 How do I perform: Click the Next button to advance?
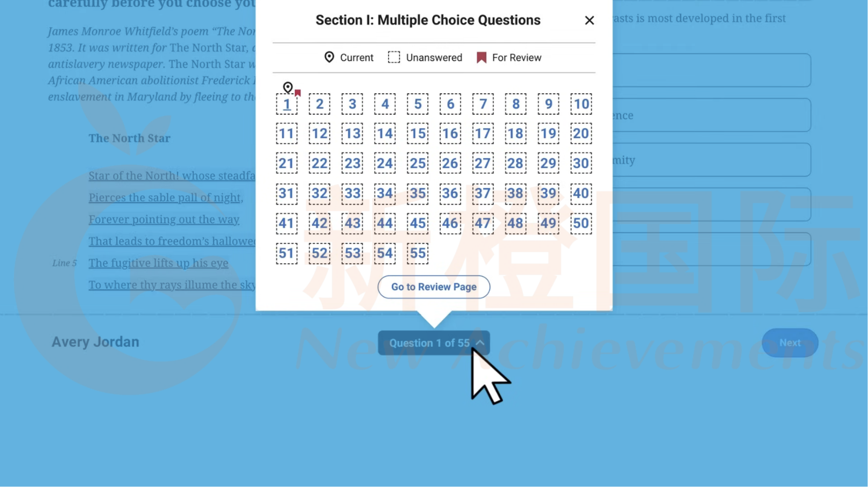pyautogui.click(x=790, y=343)
